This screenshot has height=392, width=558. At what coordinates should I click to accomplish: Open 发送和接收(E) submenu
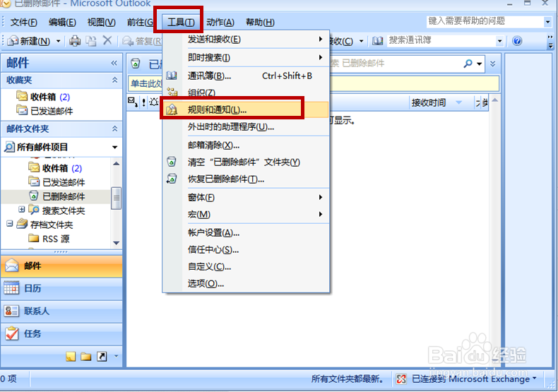[x=246, y=39]
